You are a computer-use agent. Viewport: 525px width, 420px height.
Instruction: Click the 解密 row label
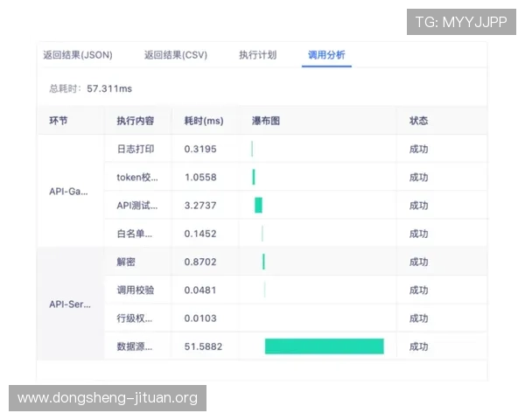pyautogui.click(x=126, y=262)
